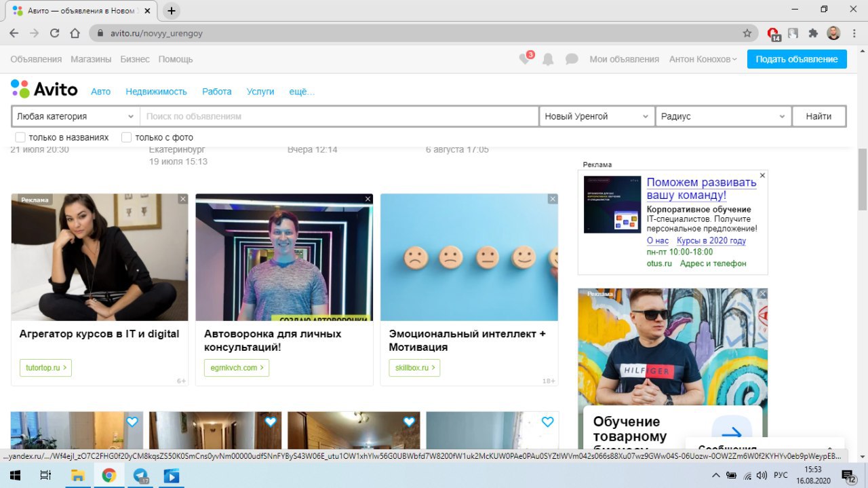868x488 pixels.
Task: Open Chrome profile avatar
Action: pyautogui.click(x=833, y=33)
